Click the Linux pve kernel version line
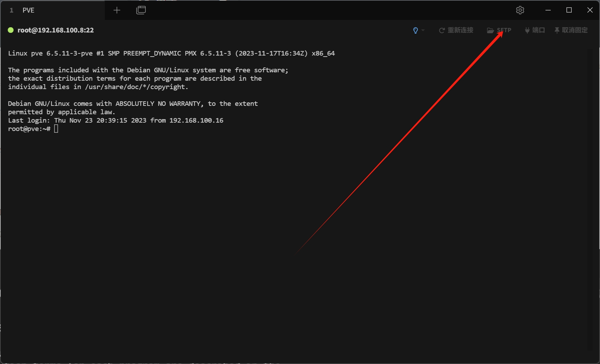 coord(171,53)
